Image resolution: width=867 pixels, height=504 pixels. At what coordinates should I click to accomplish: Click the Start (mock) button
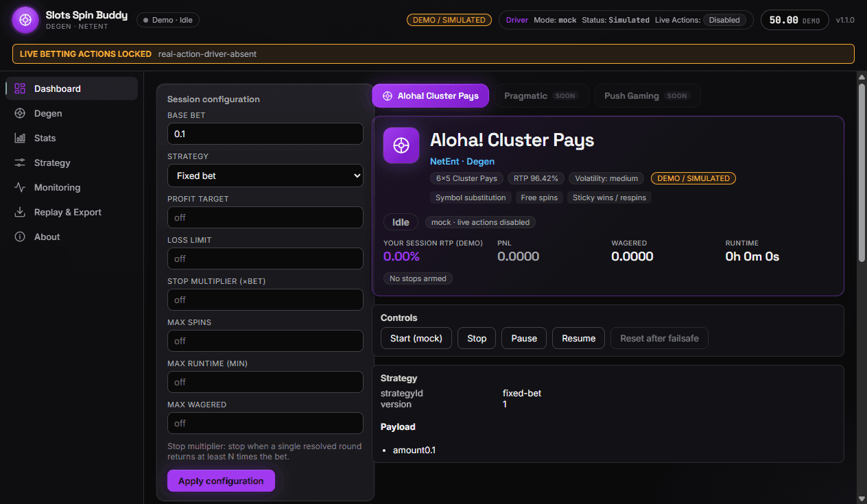(x=416, y=338)
